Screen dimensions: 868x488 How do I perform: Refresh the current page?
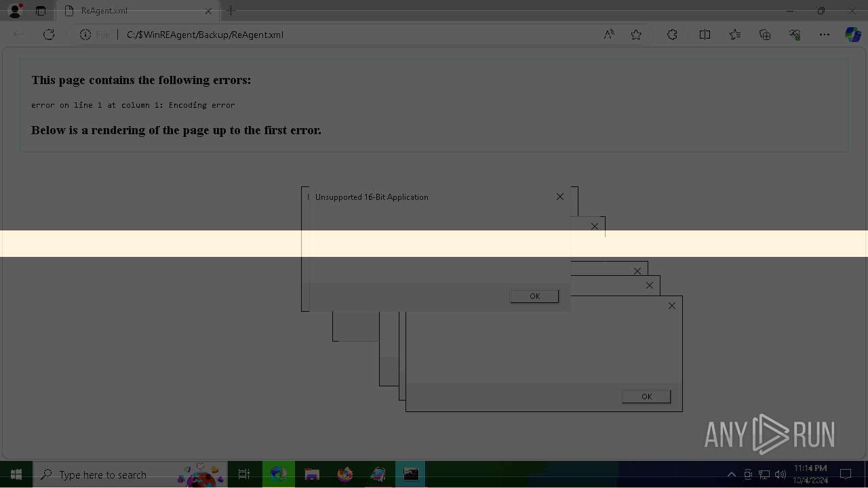[49, 35]
